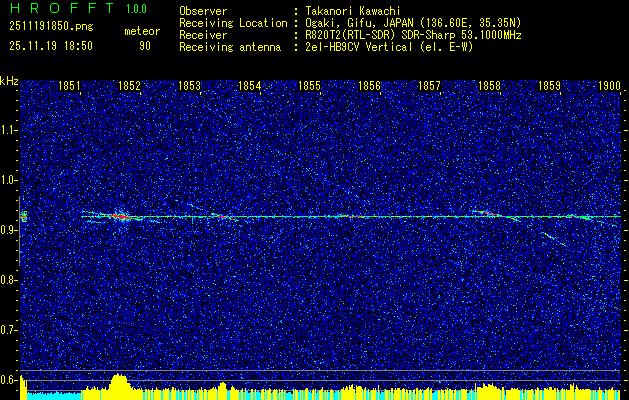Click the 1852 time marker
Screen dimensions: 629x400
pos(130,86)
